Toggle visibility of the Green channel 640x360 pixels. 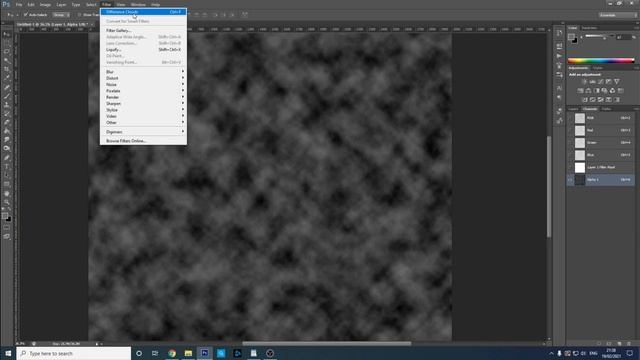pyautogui.click(x=570, y=142)
